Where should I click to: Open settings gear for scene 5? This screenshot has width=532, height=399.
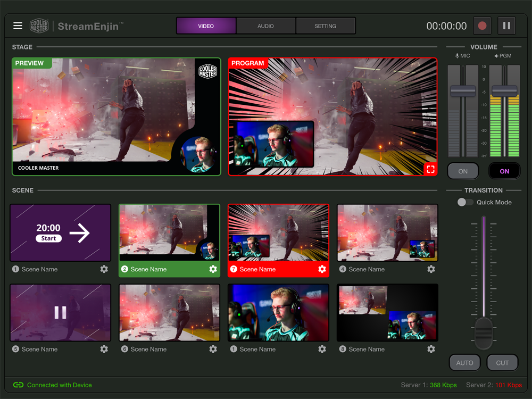pyautogui.click(x=104, y=349)
